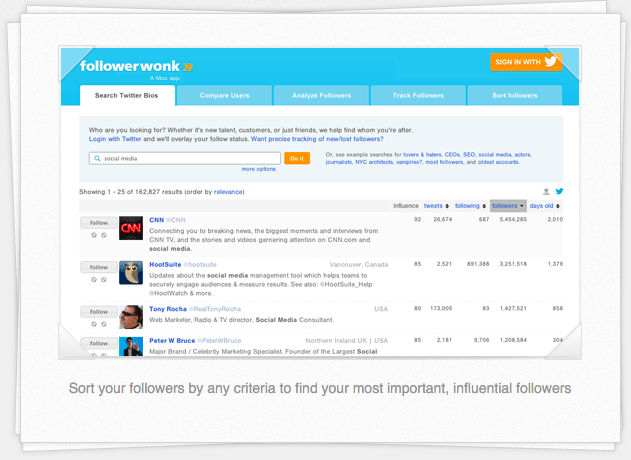Click the Sign In With Twitter button
The image size is (631, 460).
pyautogui.click(x=526, y=62)
